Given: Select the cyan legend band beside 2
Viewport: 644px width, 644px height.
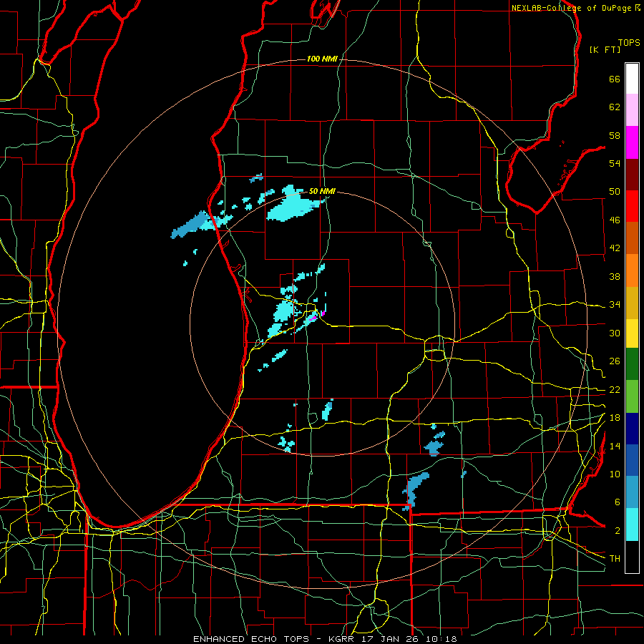Looking at the screenshot, I should coord(632,525).
